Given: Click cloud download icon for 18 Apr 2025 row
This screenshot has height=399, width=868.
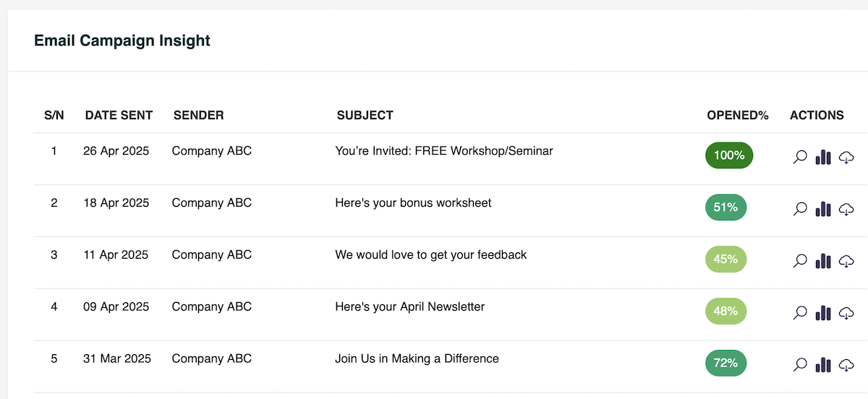Looking at the screenshot, I should point(846,209).
